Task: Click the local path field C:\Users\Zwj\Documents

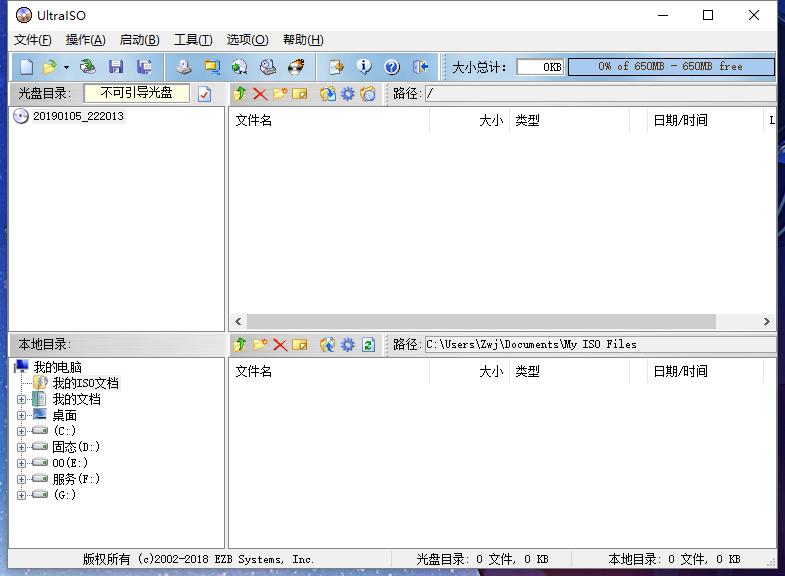Action: 601,344
